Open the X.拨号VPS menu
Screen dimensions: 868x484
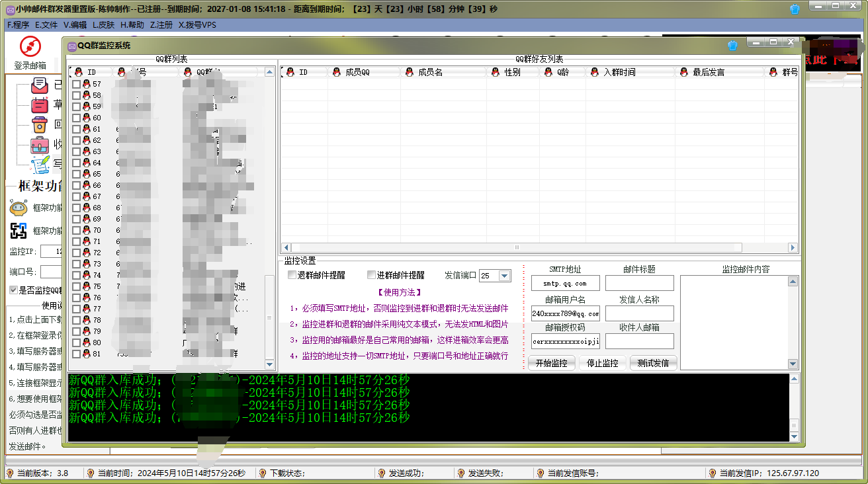(197, 25)
